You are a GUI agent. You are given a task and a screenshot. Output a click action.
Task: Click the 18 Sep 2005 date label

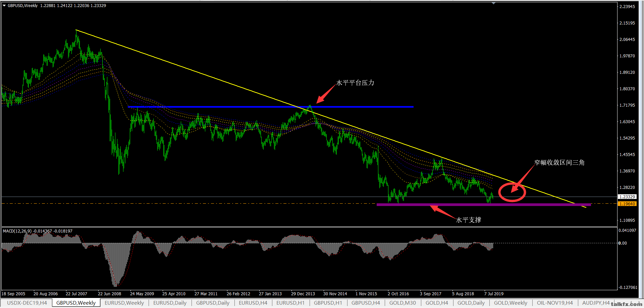coord(13,294)
